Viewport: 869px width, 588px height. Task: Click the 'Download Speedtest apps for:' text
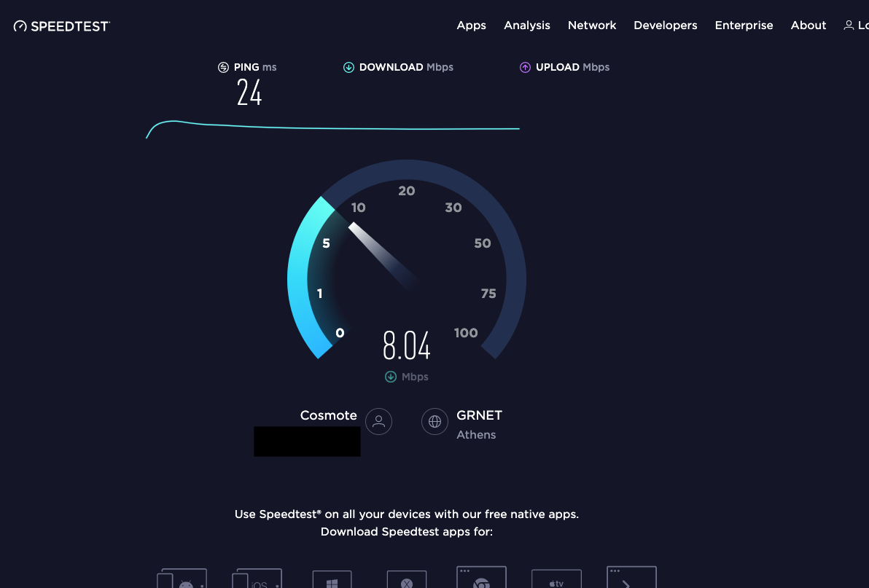coord(406,531)
